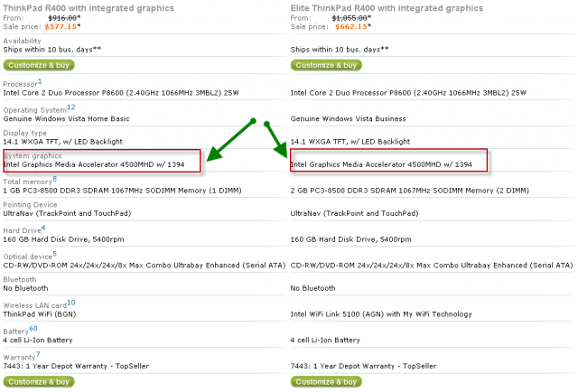
Task: Open footnote 4 next to Hard Drive
Action: (43, 228)
